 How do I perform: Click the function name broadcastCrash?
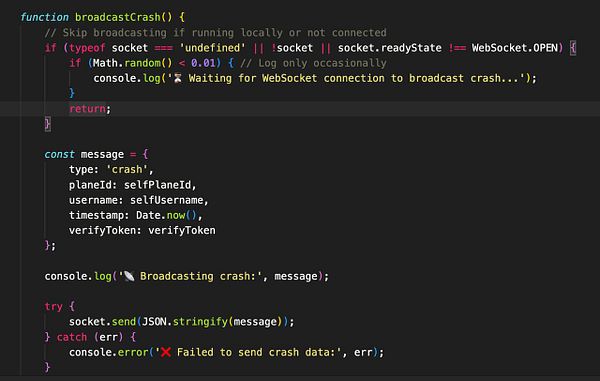(118, 17)
